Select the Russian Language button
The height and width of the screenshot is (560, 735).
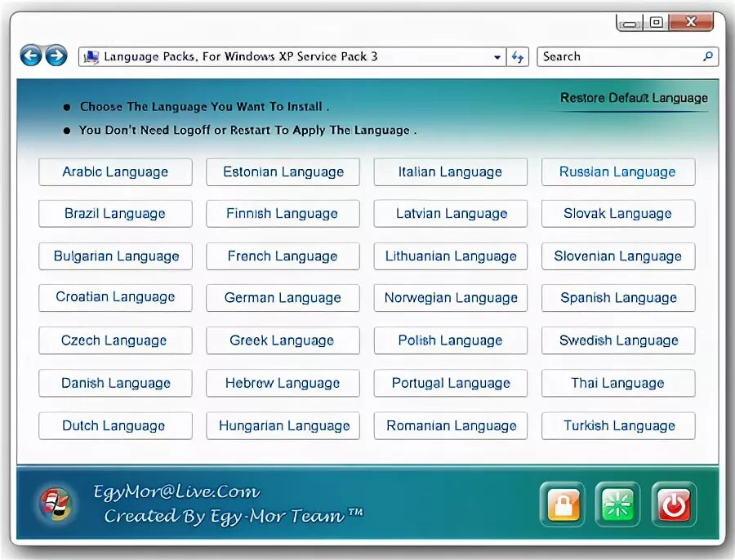tap(618, 172)
